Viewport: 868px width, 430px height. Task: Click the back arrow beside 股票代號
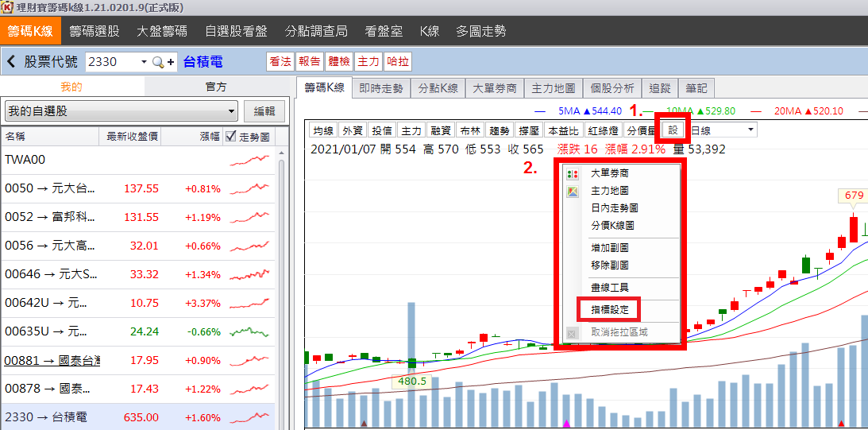point(12,62)
